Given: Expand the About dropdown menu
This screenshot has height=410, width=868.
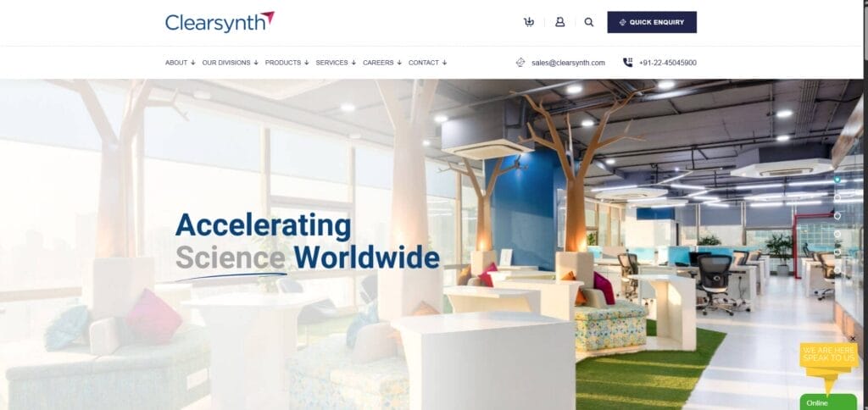Looking at the screenshot, I should coord(180,63).
